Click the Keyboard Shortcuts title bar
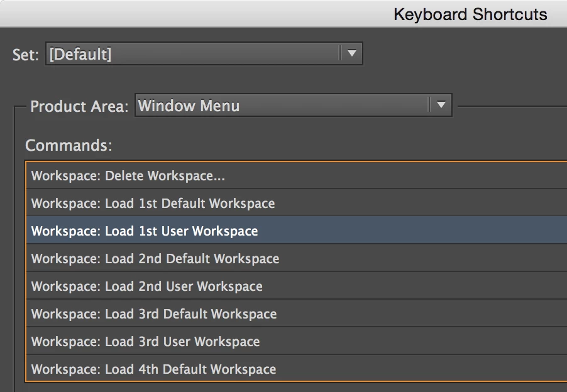 pos(470,14)
